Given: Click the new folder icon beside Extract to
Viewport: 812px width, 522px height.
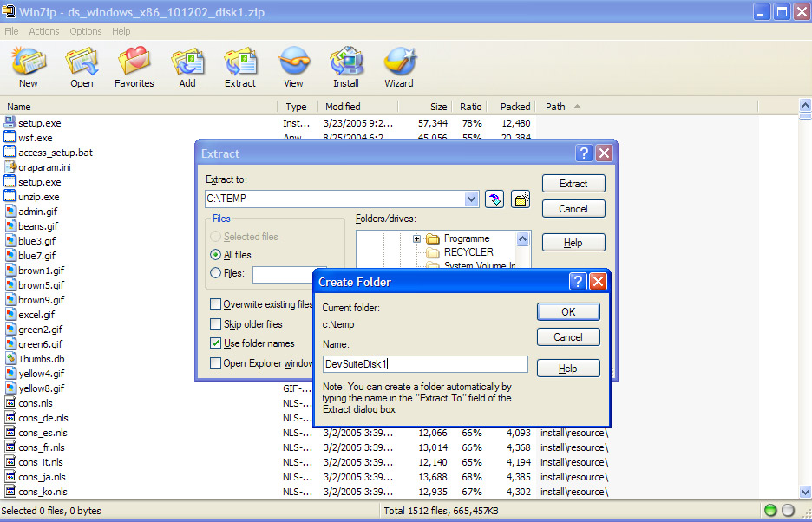Looking at the screenshot, I should click(x=521, y=199).
